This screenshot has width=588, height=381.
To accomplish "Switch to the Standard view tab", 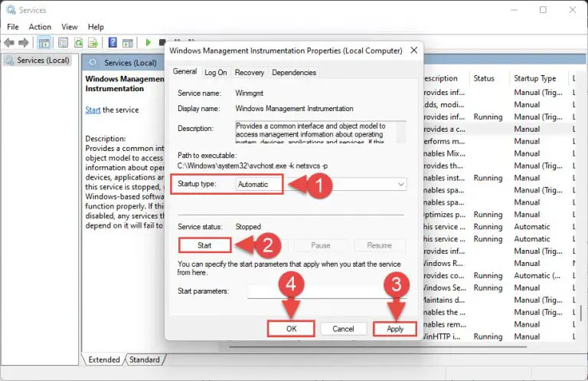I will (x=144, y=360).
